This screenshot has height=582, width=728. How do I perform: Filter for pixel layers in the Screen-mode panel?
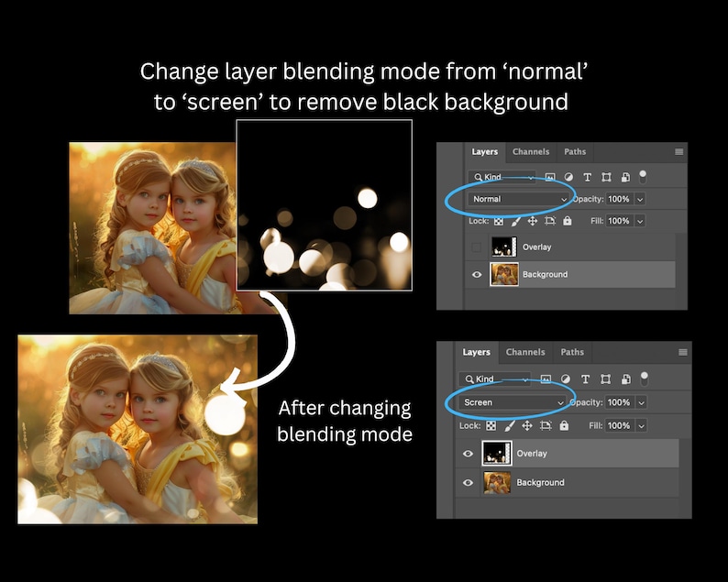pos(546,379)
